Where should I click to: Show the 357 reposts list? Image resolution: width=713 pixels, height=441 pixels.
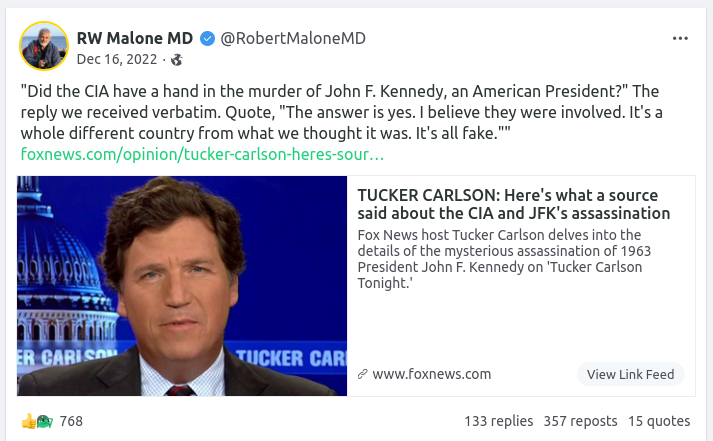[580, 421]
